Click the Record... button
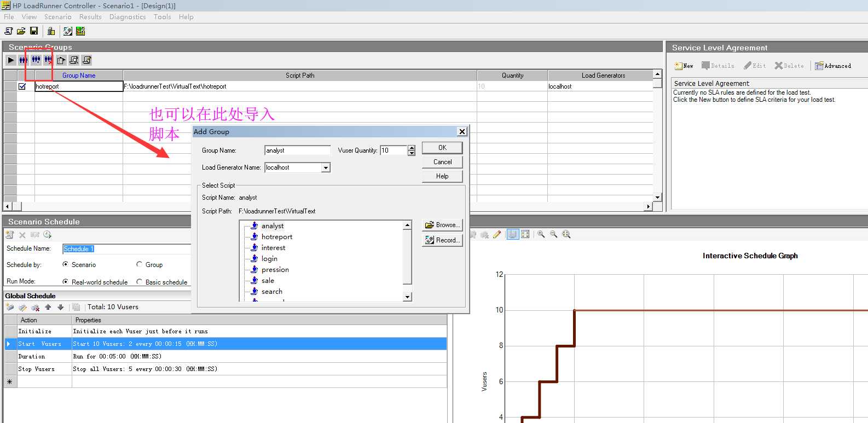868x423 pixels. click(x=442, y=240)
